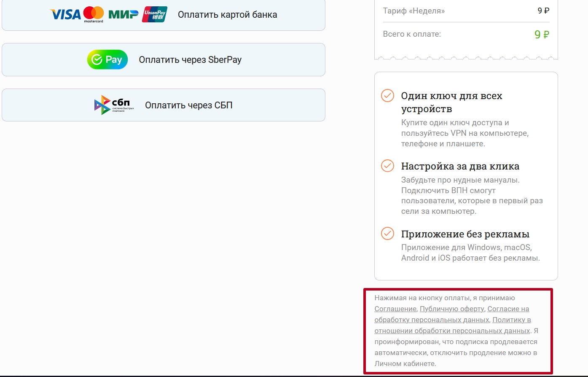Click checkmark icon beside "Приложение без рекламы"
Screen dimensions: 588x377
click(387, 234)
